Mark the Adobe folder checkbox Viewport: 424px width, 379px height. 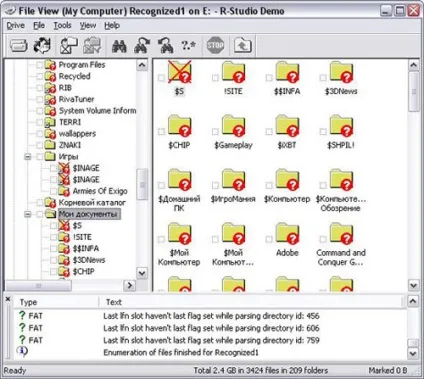[269, 239]
